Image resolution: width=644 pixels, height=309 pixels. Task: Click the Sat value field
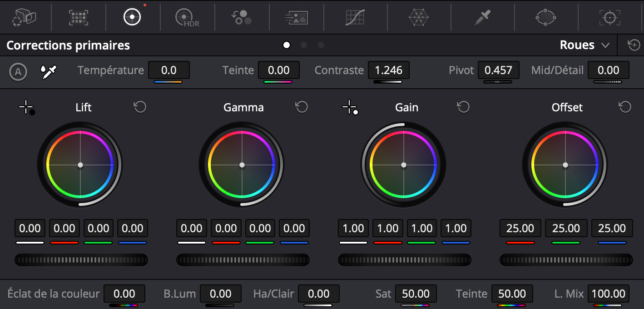pos(416,294)
